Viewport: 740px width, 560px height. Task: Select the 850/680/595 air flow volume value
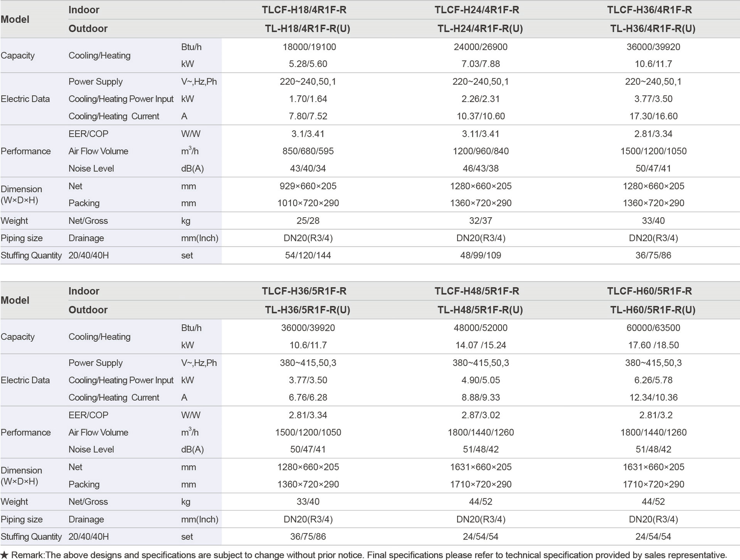tap(308, 151)
